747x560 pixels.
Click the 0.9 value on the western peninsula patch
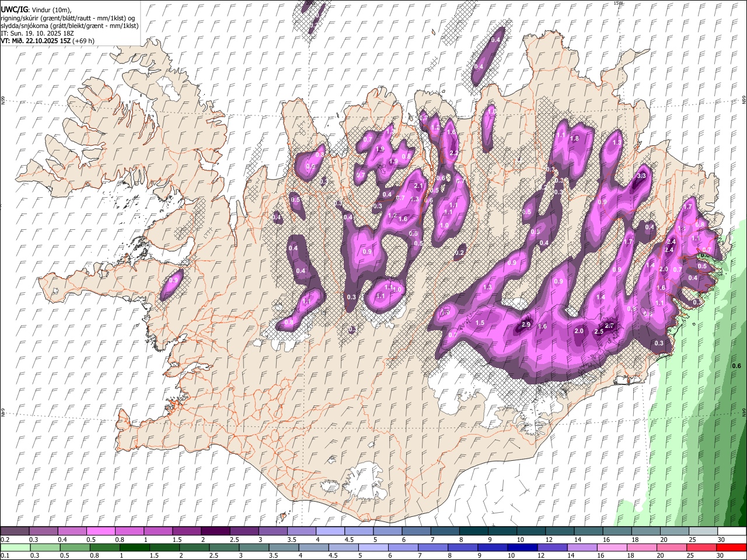[x=173, y=281]
